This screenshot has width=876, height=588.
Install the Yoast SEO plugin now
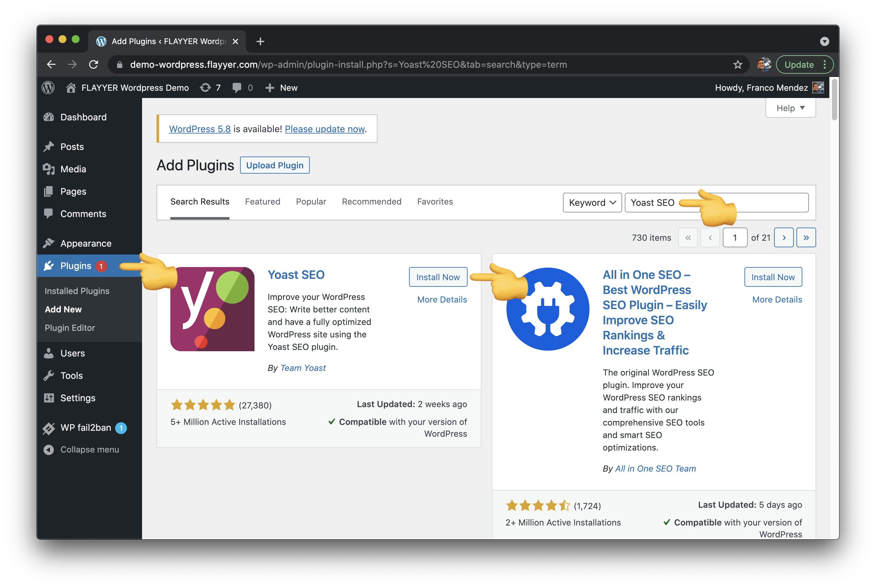pos(438,277)
